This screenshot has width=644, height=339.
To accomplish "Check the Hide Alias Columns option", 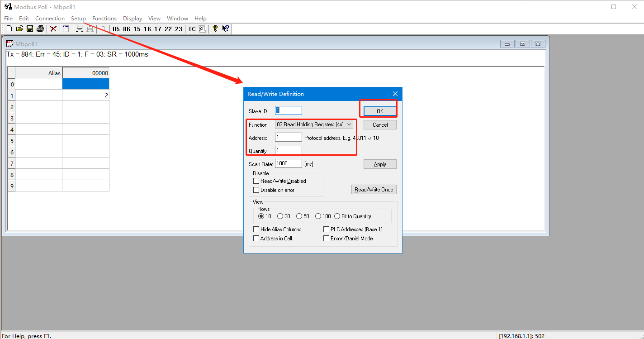I will tap(256, 229).
